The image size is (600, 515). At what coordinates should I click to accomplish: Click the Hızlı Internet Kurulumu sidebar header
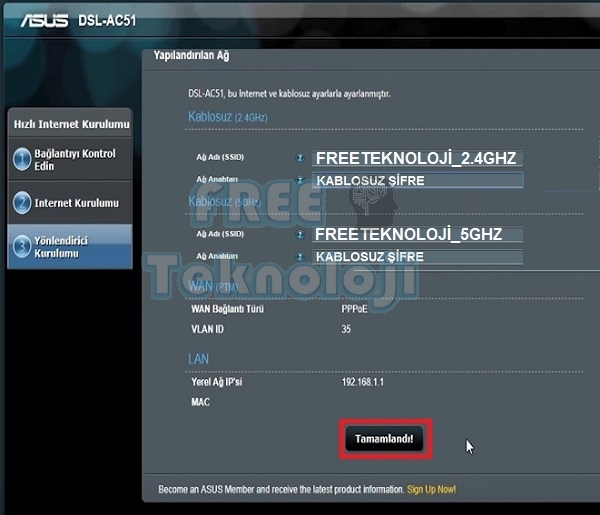coord(71,124)
